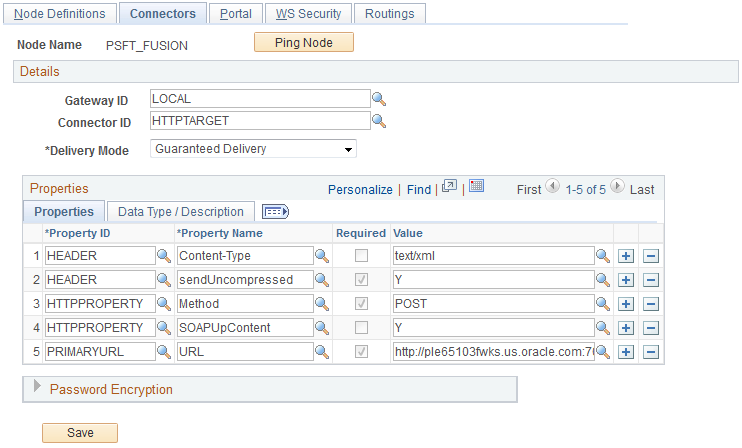Open Properties grid in new window
This screenshot has width=742, height=448.
click(x=449, y=186)
